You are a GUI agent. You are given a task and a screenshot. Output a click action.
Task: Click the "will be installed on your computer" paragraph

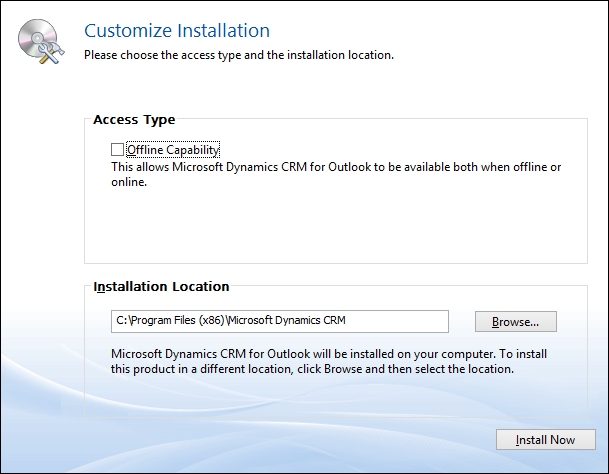click(329, 361)
